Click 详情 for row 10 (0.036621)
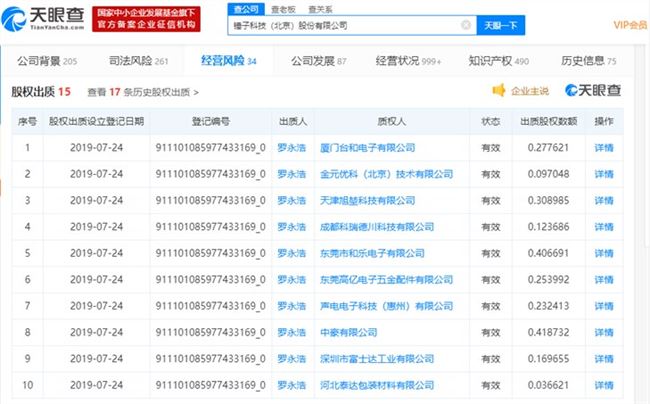Viewport: 650px width, 404px height. pyautogui.click(x=604, y=385)
